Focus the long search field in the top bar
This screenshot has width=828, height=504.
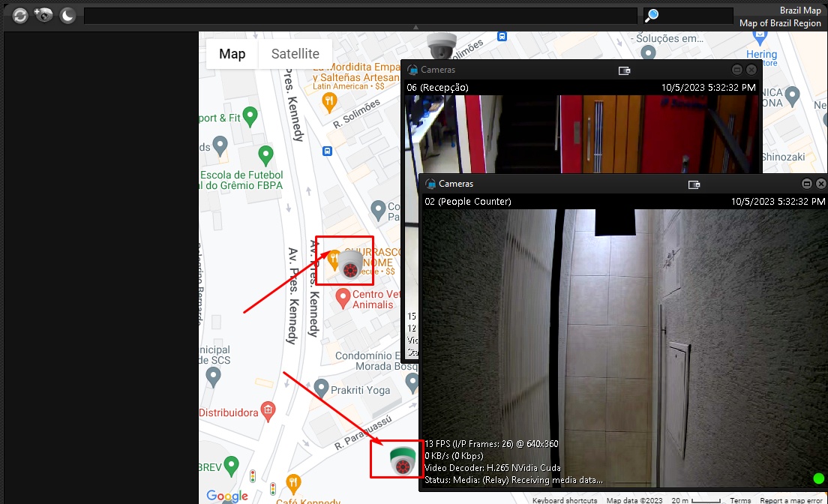[x=361, y=16]
